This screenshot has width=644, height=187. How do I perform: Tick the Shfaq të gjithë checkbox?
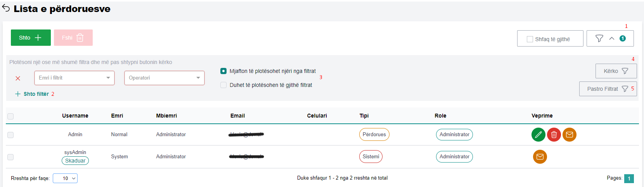pyautogui.click(x=530, y=39)
